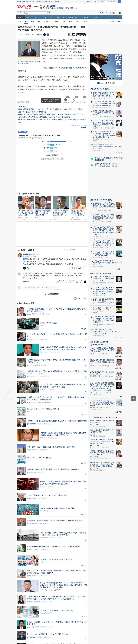Viewport: 138px width, 644px height.
Task: Jump back to top with arrow button
Action: pos(133,398)
